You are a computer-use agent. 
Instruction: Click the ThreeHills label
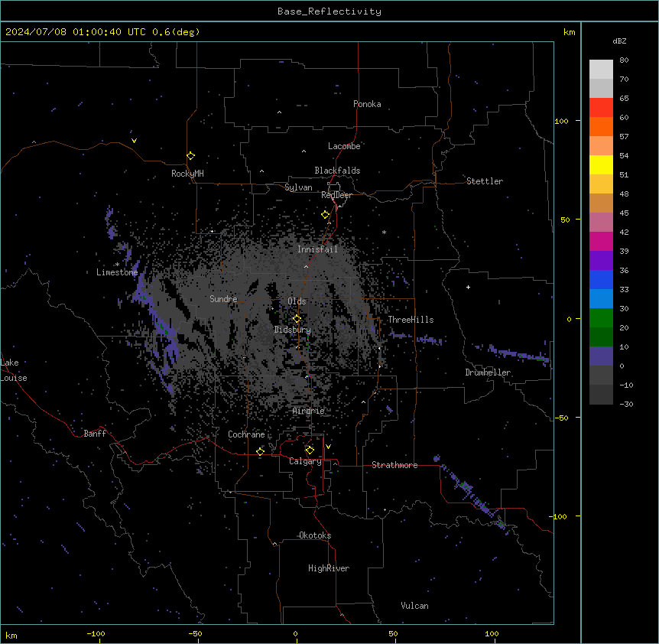click(x=411, y=320)
